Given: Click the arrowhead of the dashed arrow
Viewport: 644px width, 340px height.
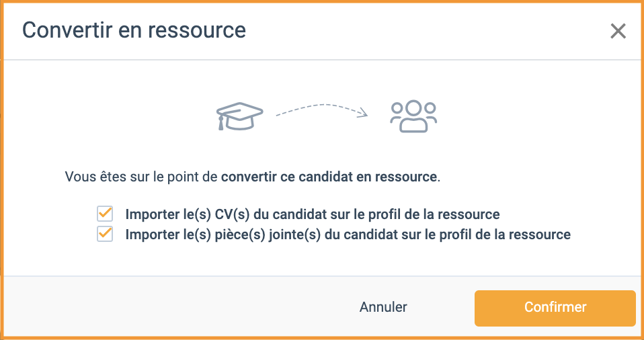Looking at the screenshot, I should (x=363, y=112).
